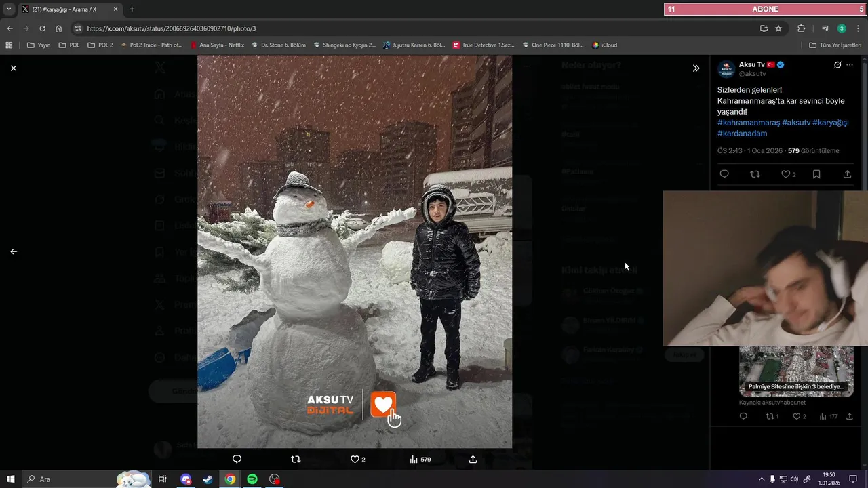Open Jujutsu Kaisen 6. Böl... bookmark
This screenshot has width=868, height=488.
click(x=414, y=45)
